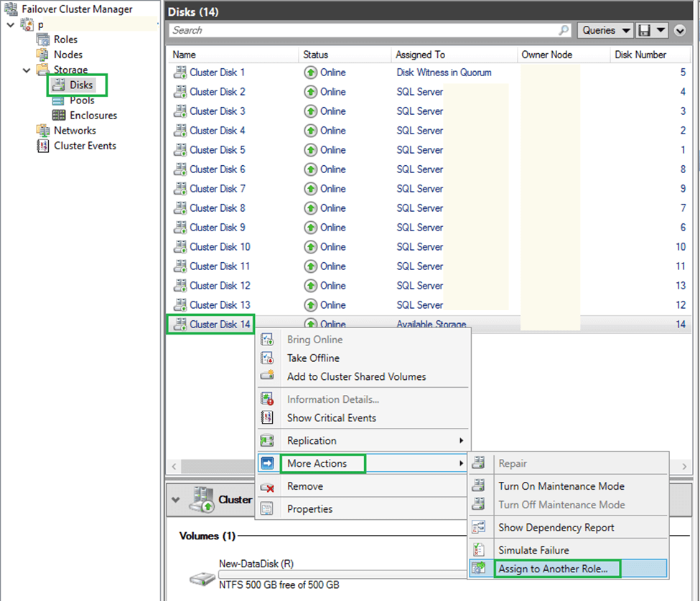This screenshot has width=700, height=601.
Task: Click the disk icon of Cluster Disk 1
Action: click(x=180, y=73)
